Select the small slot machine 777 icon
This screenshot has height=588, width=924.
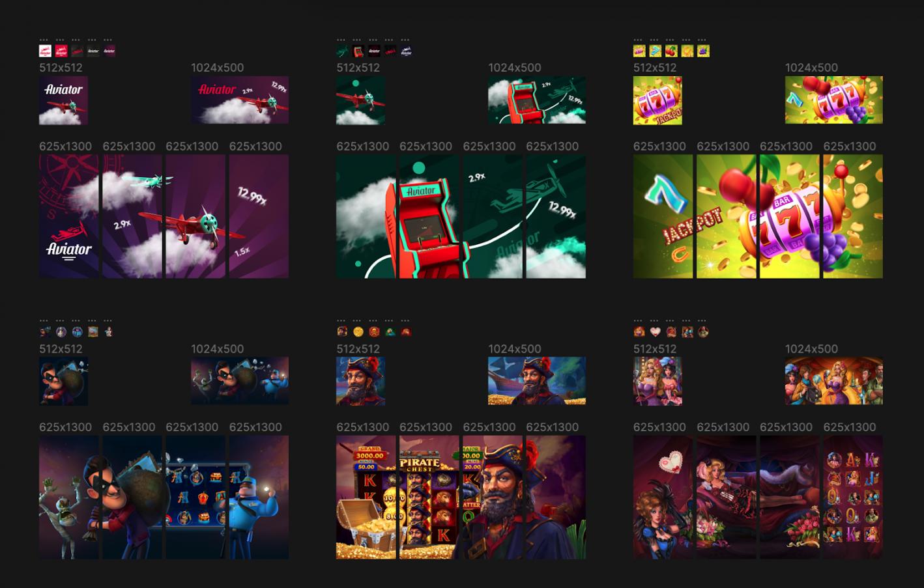point(639,51)
